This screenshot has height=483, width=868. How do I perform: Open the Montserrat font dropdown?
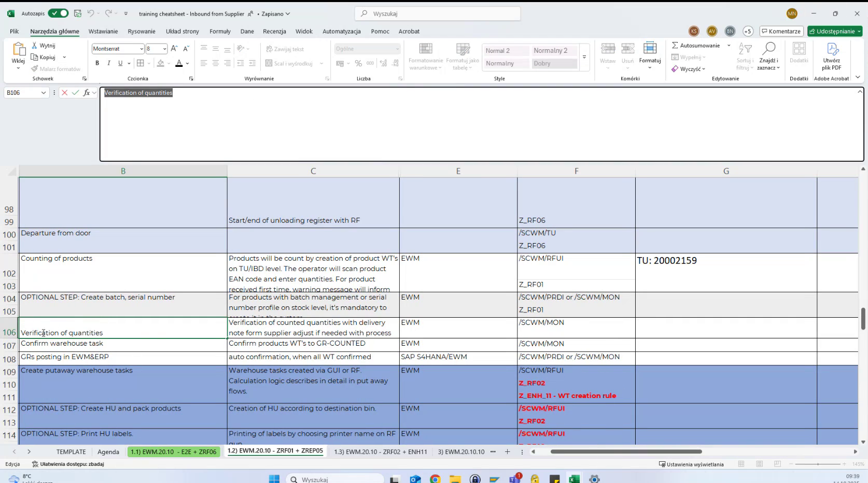tap(141, 49)
